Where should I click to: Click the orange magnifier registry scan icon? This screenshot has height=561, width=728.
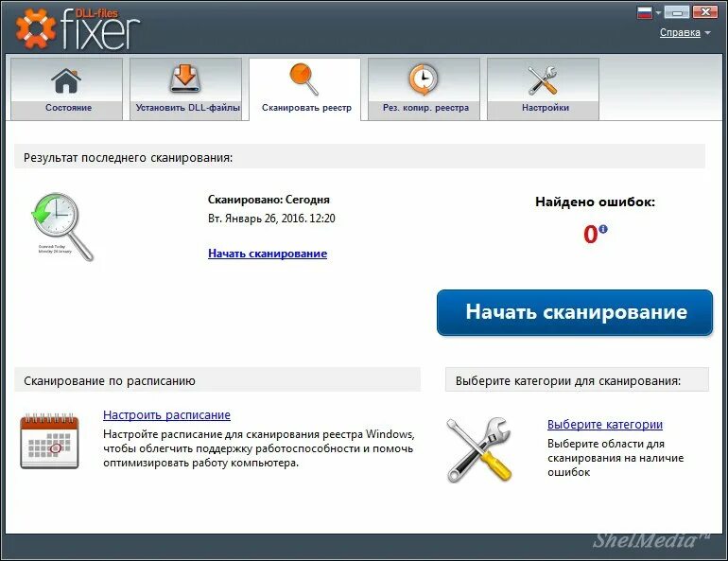304,79
